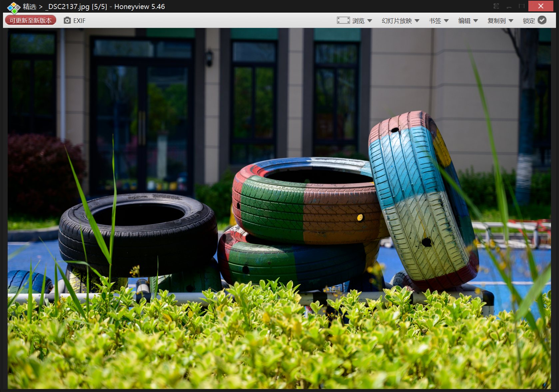Click the fit-to-window icon next to 浏览
Screen dimensions: 559x392
pos(343,21)
